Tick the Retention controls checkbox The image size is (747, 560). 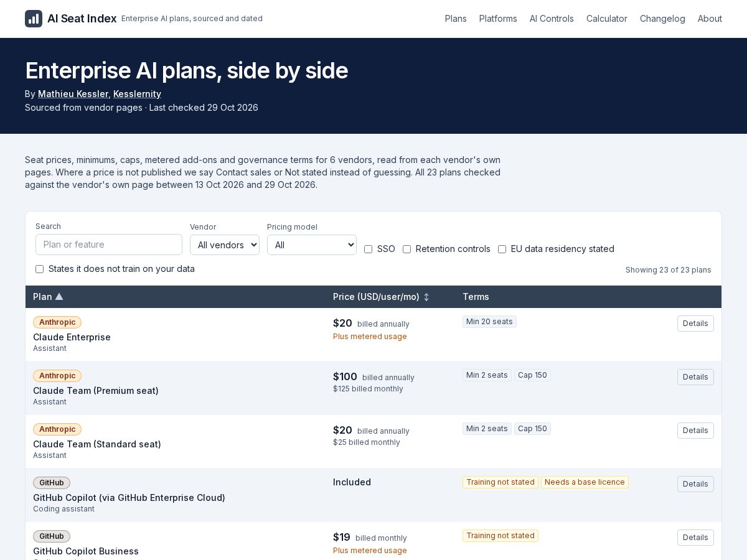[406, 249]
